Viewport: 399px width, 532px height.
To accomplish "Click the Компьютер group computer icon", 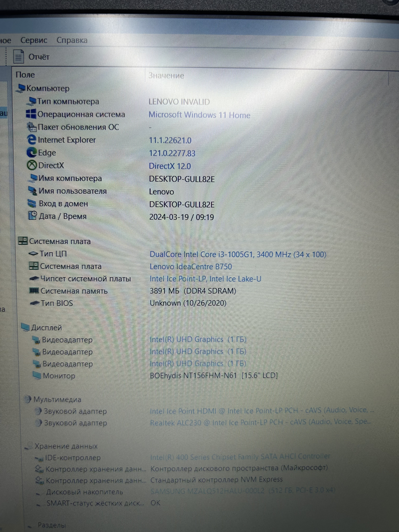I will pyautogui.click(x=21, y=88).
